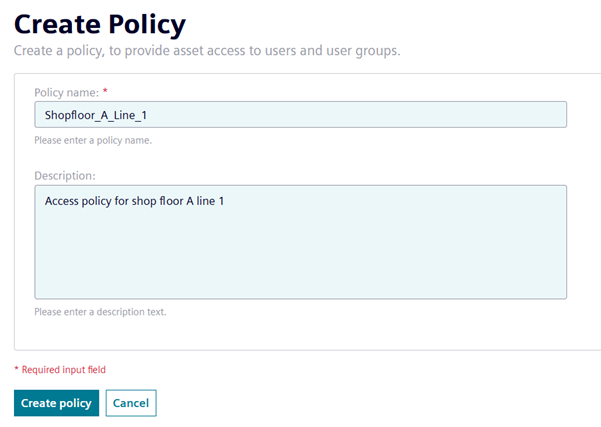Cancel the policy creation
The height and width of the screenshot is (427, 601).
click(131, 403)
